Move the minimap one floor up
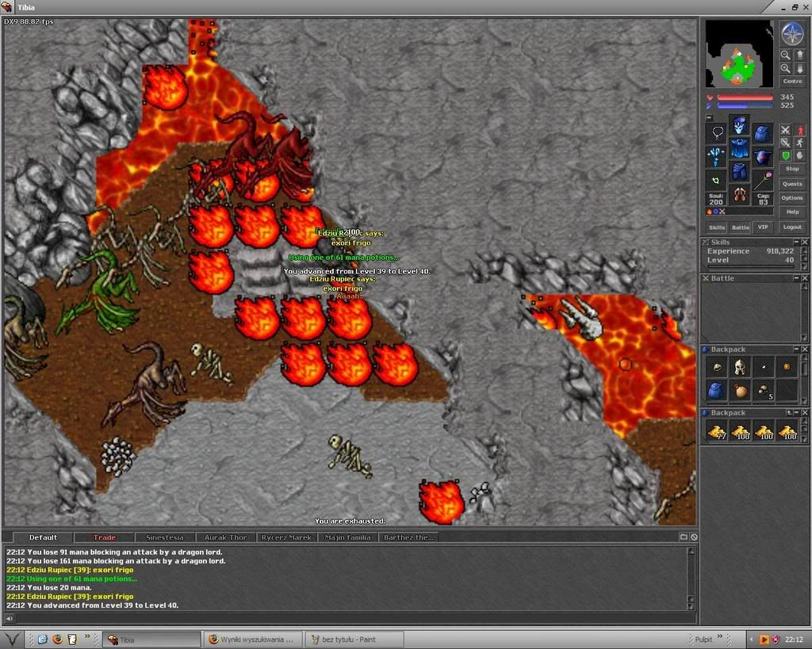Viewport: 812px width, 649px height. tap(799, 55)
